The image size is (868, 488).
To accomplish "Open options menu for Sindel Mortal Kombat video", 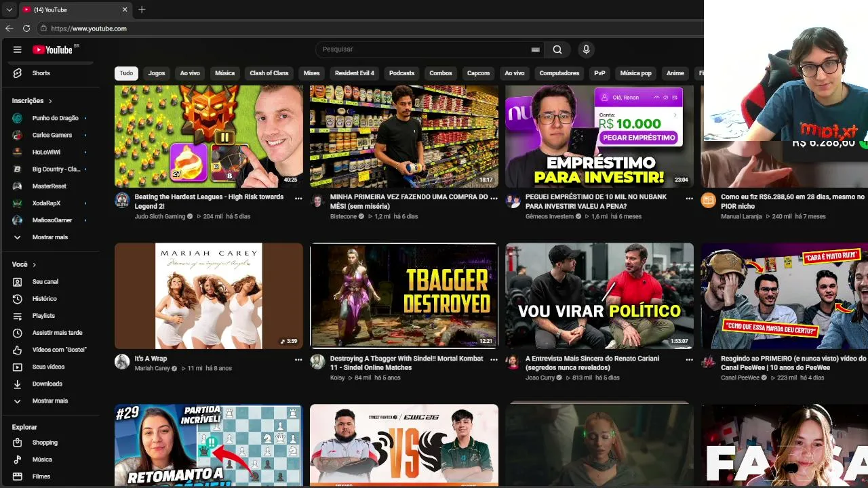I will click(494, 360).
